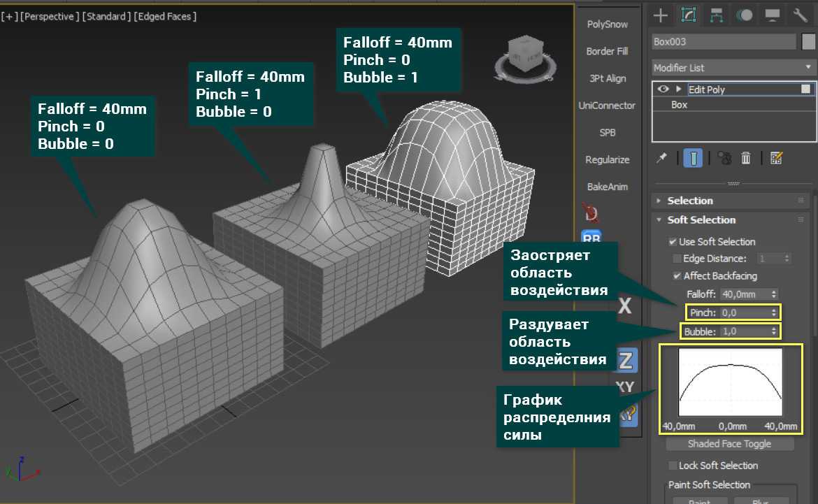Open the Motion panel icon
The width and height of the screenshot is (818, 504).
pos(744,15)
